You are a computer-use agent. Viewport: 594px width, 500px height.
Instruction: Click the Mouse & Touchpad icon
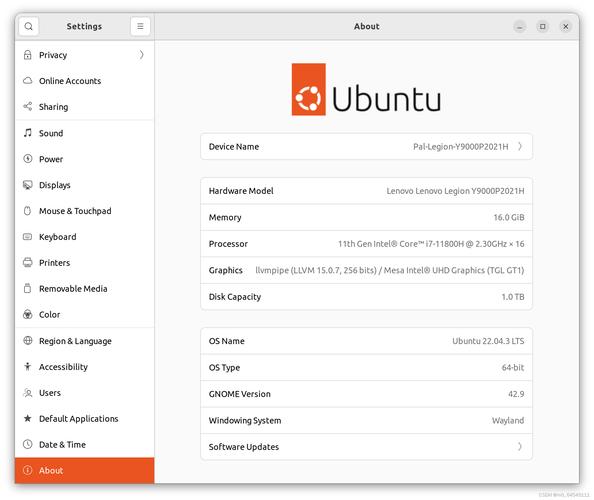28,211
